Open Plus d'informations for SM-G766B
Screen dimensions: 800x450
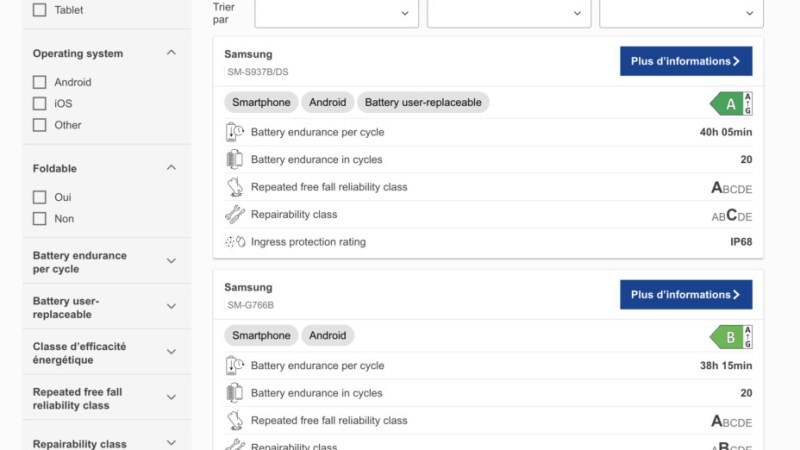pyautogui.click(x=686, y=294)
